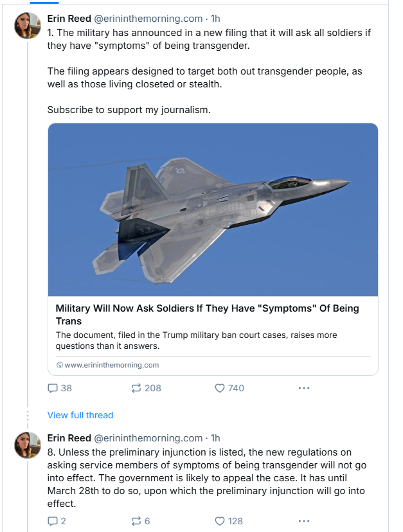This screenshot has height=532, width=403.
Task: Open the 1h timestamp on the first post
Action: pyautogui.click(x=215, y=19)
